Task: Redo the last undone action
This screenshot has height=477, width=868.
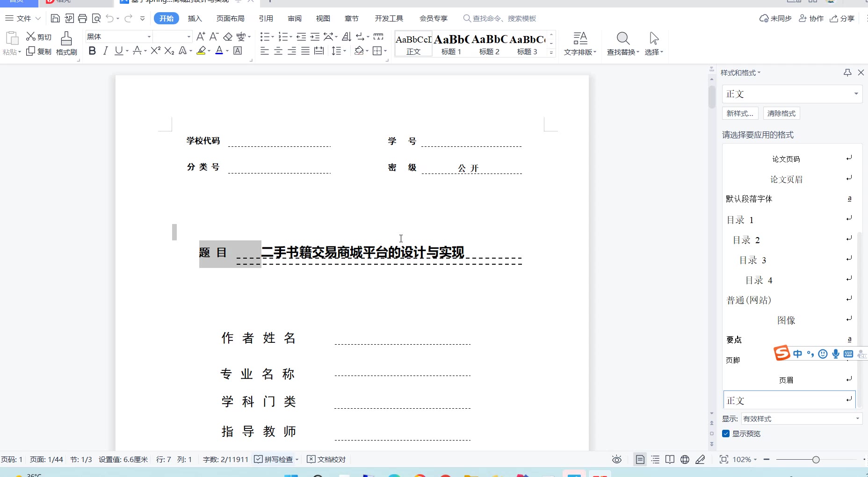Action: 128,18
